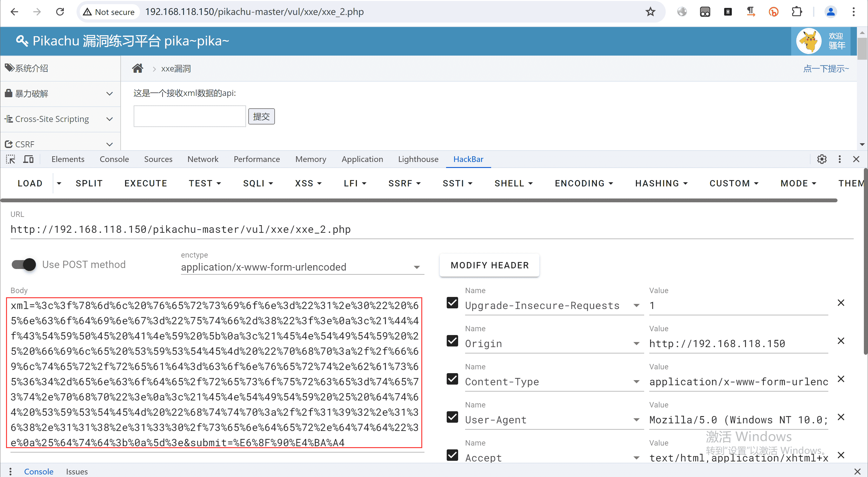Toggle the Use POST method switch

tap(24, 265)
